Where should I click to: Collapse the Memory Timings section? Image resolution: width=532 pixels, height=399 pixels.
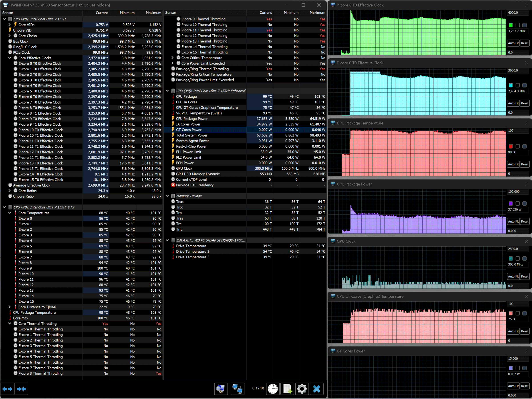point(167,196)
